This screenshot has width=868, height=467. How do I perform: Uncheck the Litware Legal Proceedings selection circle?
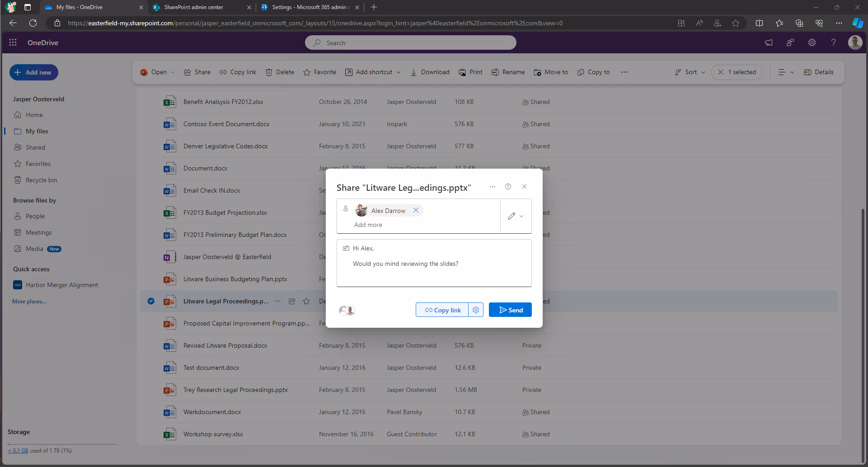coord(151,301)
